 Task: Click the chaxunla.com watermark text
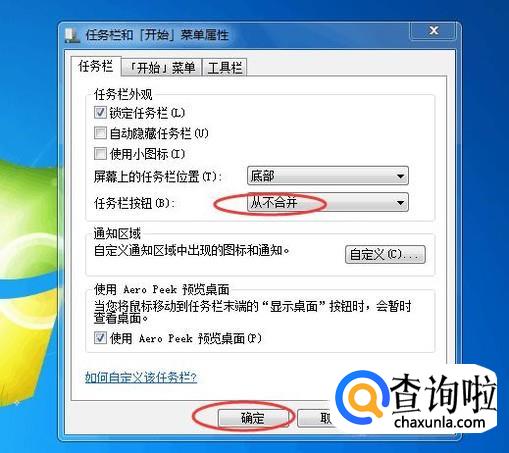439,422
